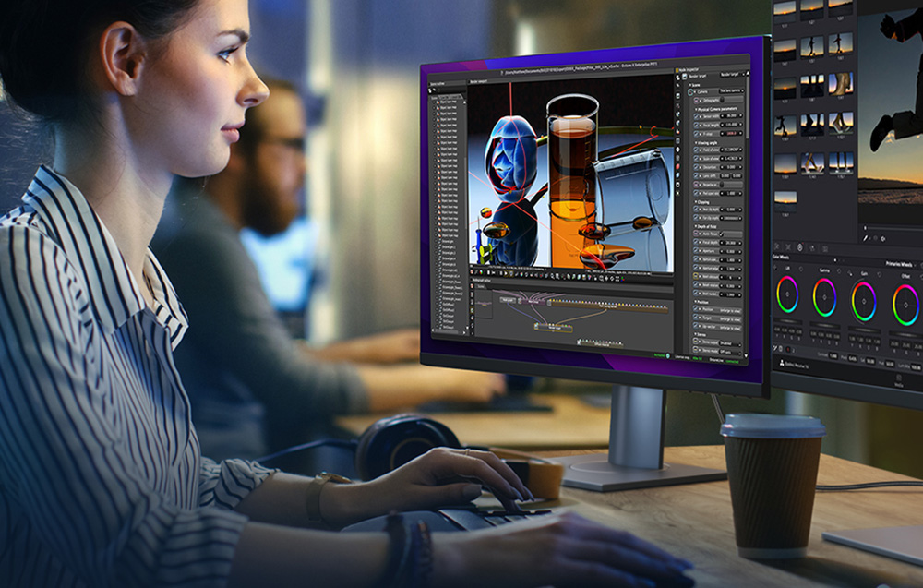Click the Gain wheel's picker icon
Image resolution: width=923 pixels, height=588 pixels.
click(849, 274)
